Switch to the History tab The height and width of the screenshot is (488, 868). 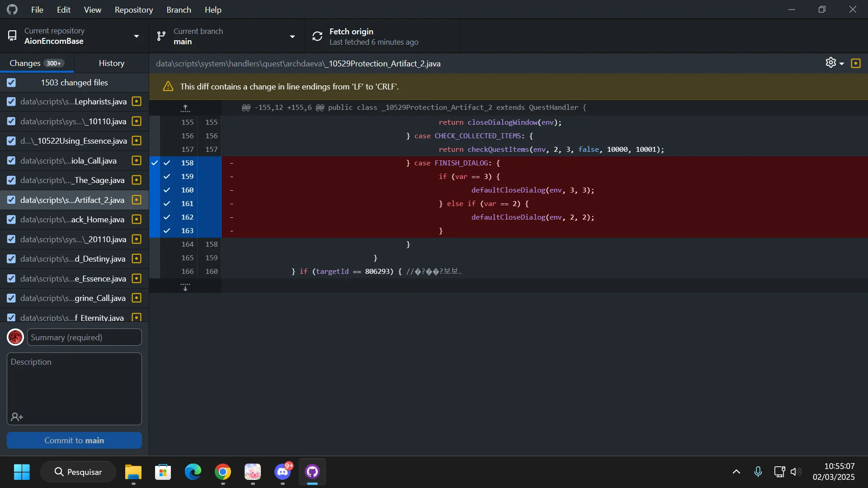tap(111, 63)
